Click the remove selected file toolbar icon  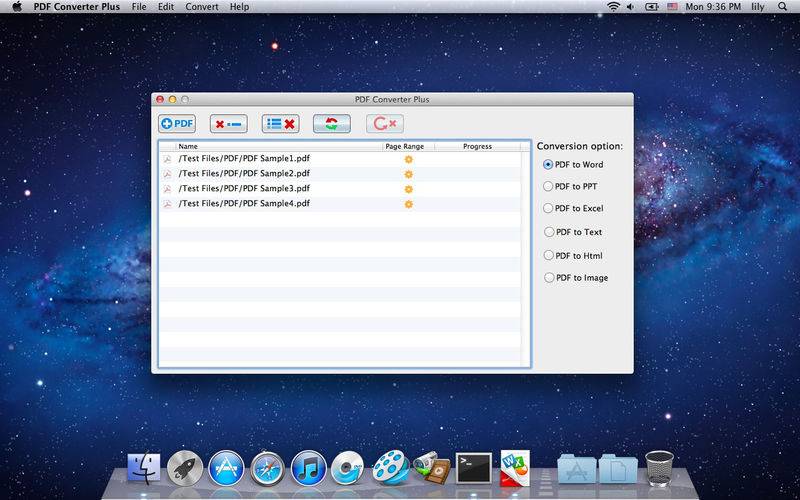[229, 123]
